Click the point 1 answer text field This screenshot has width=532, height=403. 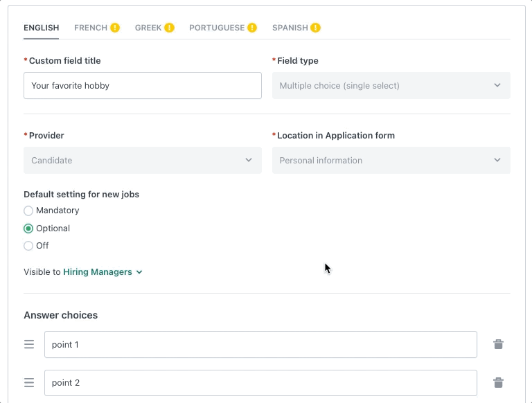coord(260,344)
